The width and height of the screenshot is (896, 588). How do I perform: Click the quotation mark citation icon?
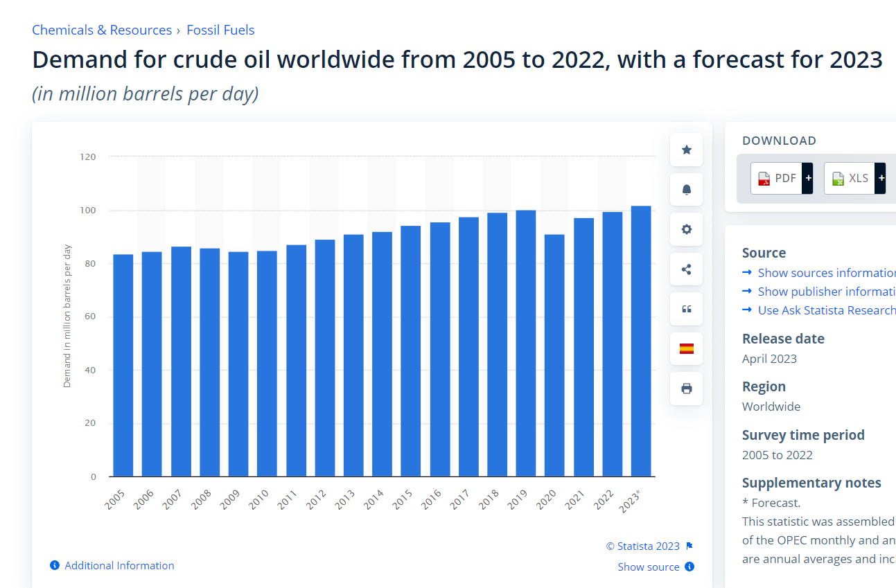687,309
